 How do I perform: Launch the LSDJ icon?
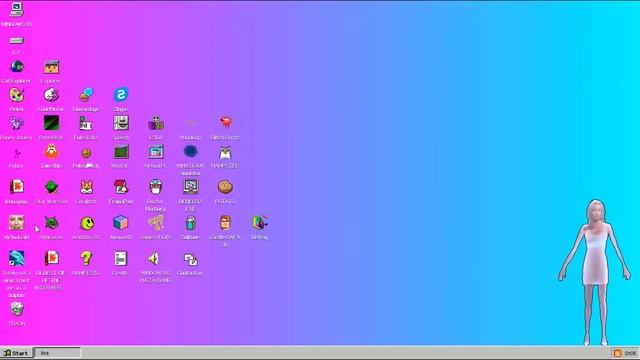click(x=156, y=123)
